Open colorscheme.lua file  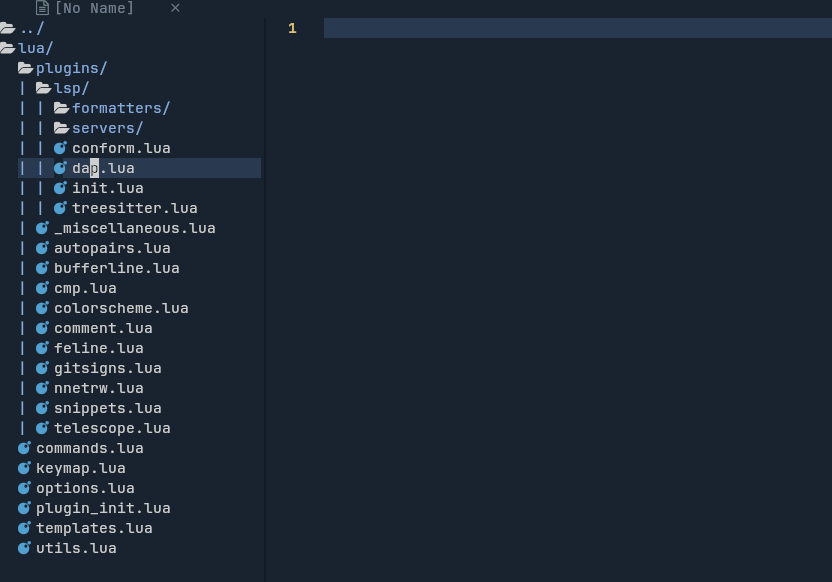coord(121,308)
